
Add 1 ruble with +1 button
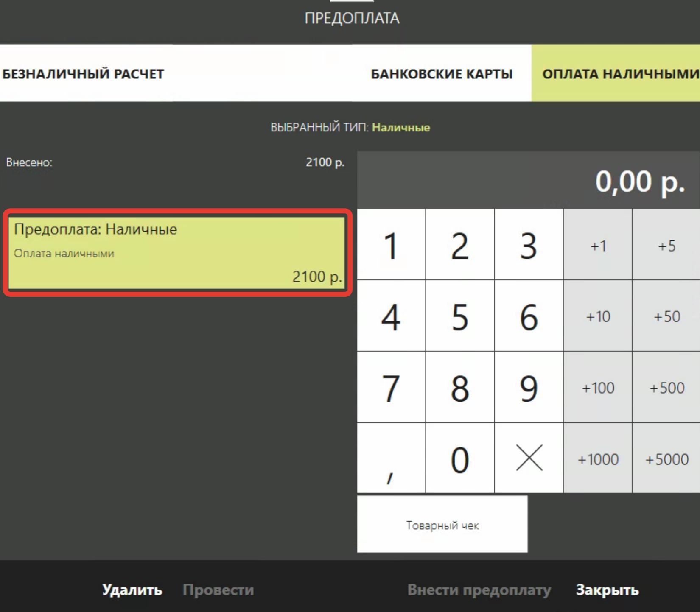click(597, 246)
